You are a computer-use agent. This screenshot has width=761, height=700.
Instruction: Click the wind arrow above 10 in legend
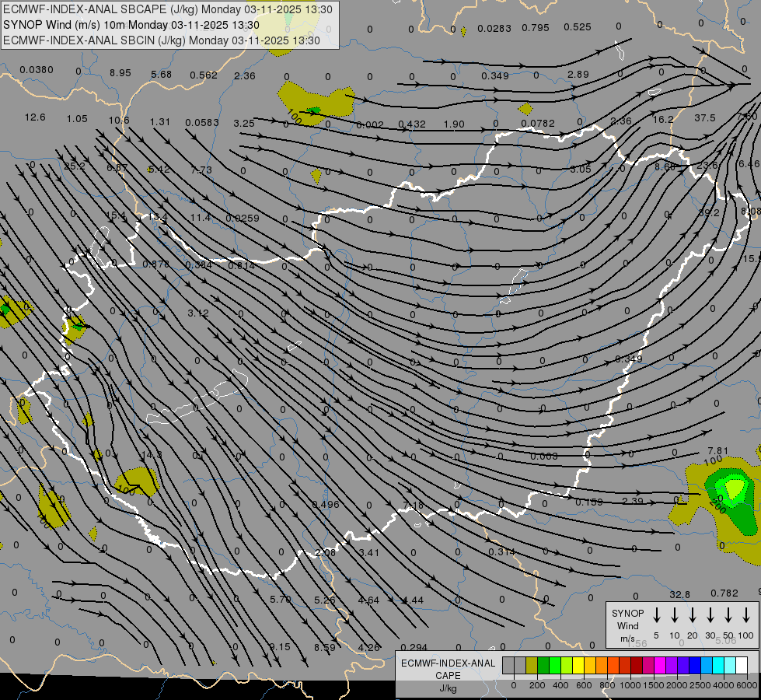click(675, 614)
